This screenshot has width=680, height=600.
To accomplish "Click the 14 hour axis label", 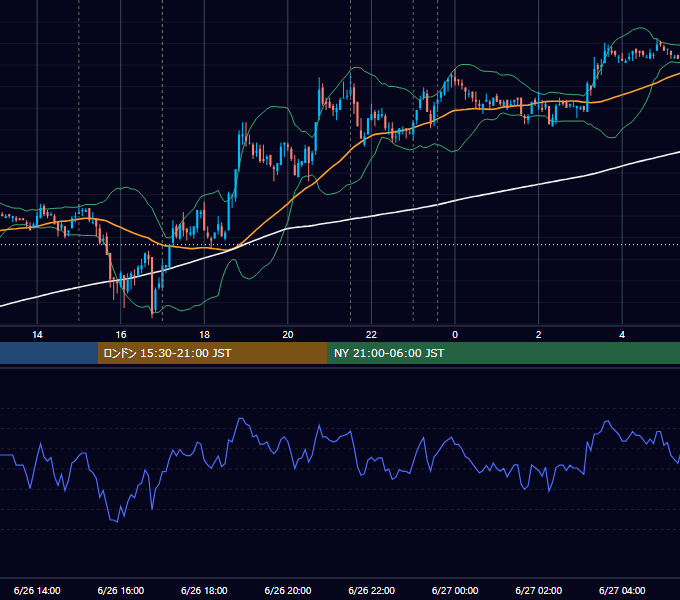I will click(x=37, y=335).
